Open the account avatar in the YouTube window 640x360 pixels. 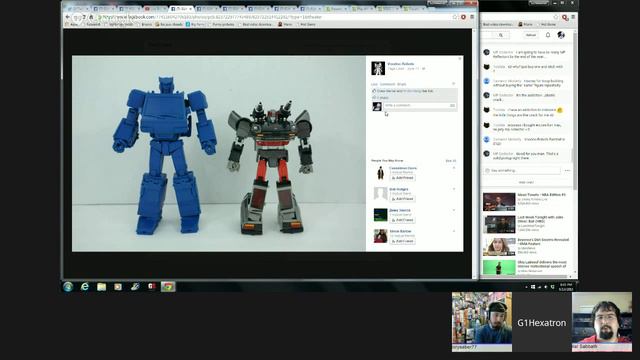[561, 35]
